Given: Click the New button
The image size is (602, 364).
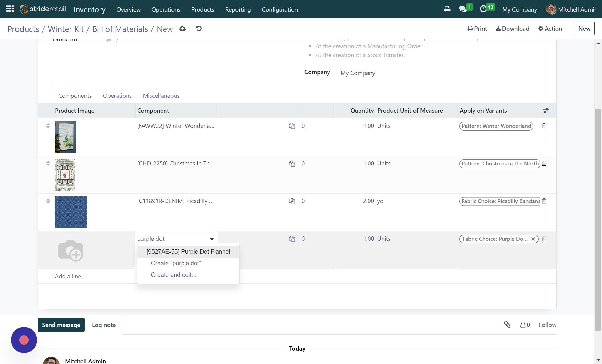Looking at the screenshot, I should point(584,29).
